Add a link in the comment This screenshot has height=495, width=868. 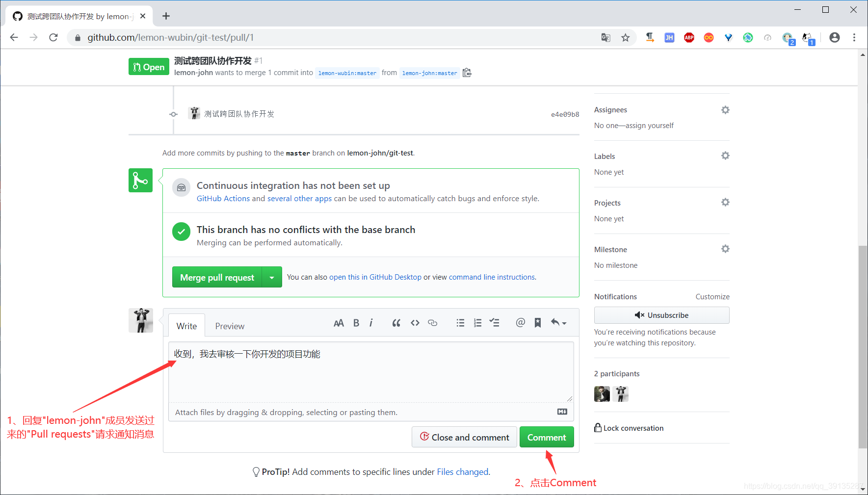point(433,323)
